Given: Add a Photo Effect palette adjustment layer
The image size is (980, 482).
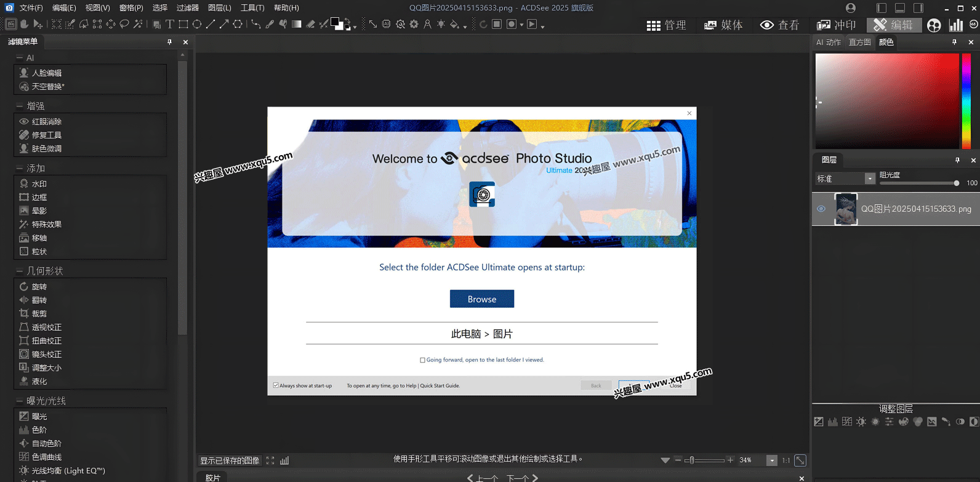Looking at the screenshot, I should point(904,422).
